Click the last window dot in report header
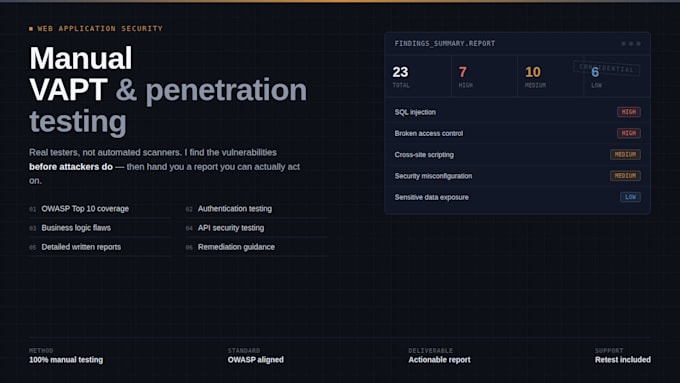The width and height of the screenshot is (680, 383). coord(638,43)
